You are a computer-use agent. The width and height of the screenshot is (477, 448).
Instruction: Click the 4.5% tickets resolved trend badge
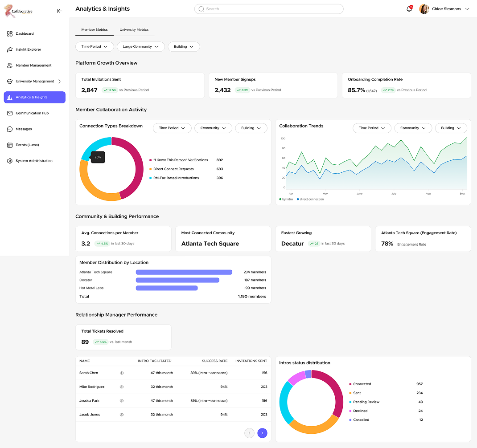100,342
